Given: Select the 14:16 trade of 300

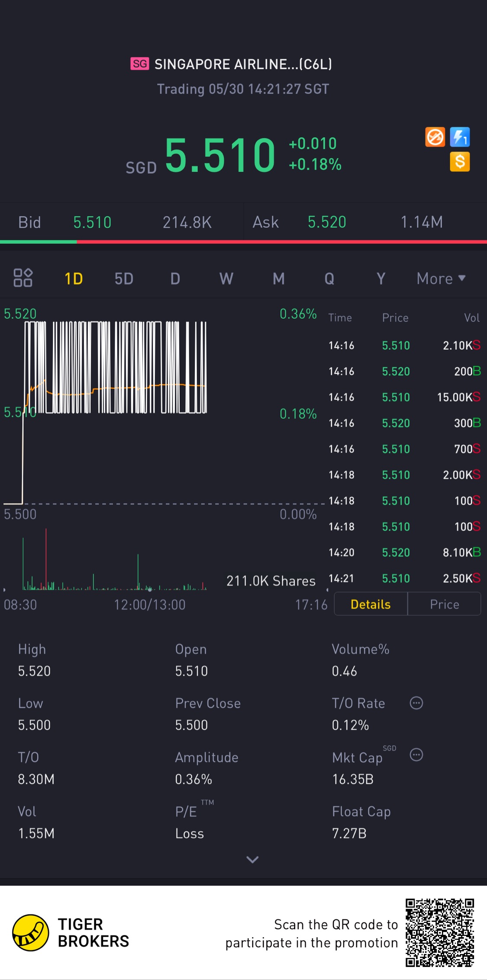Looking at the screenshot, I should click(x=404, y=423).
